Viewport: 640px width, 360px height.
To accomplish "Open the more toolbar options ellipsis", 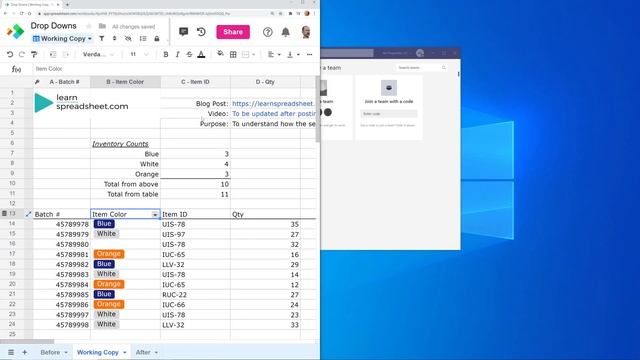I will (x=309, y=54).
